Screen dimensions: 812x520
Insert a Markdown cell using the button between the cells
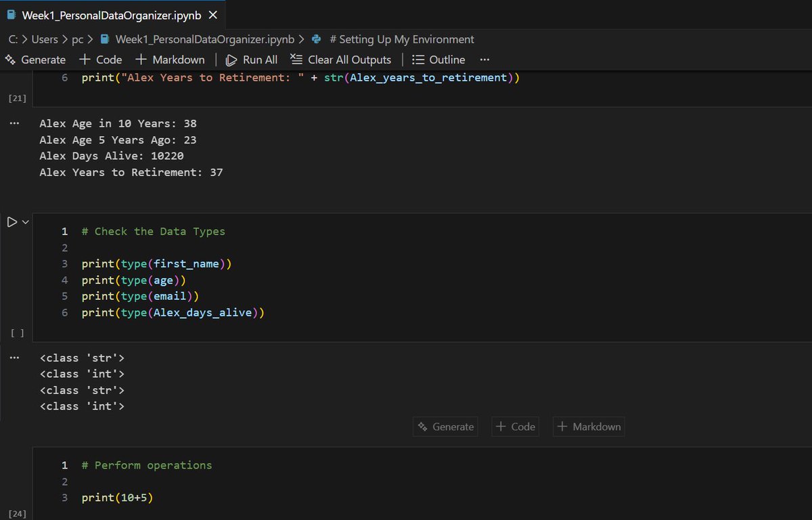[x=589, y=427]
